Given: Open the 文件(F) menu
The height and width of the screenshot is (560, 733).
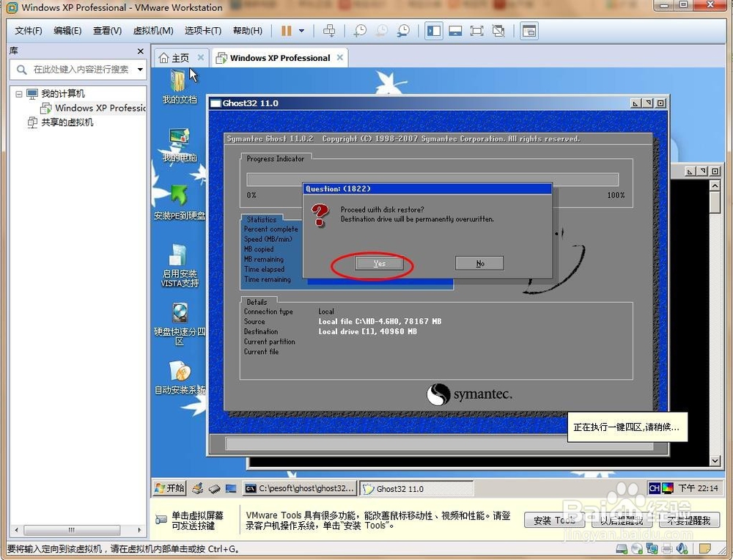Looking at the screenshot, I should [x=28, y=31].
